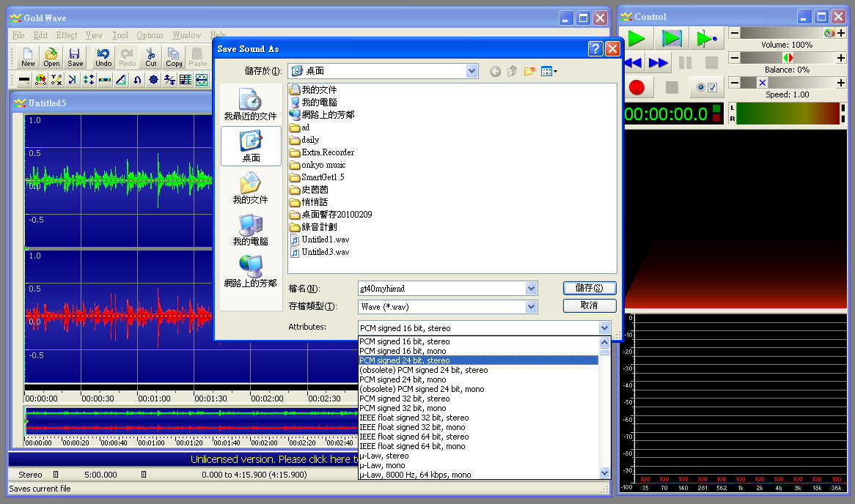Image resolution: width=855 pixels, height=504 pixels.
Task: Increase Volume with the plus button
Action: point(841,33)
